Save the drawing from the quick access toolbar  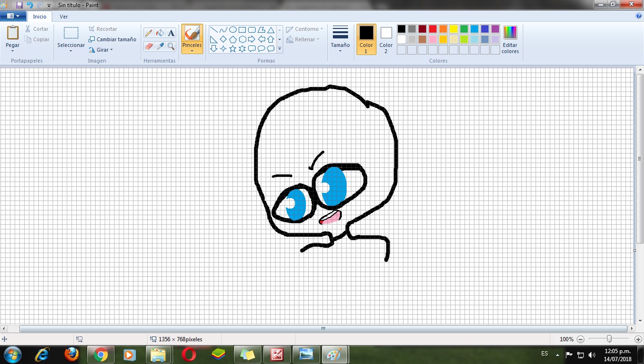pos(19,5)
